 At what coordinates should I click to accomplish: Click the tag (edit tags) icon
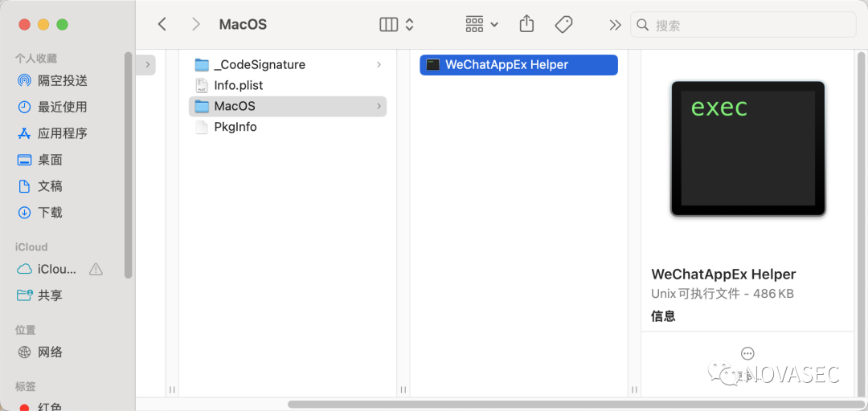coord(563,24)
